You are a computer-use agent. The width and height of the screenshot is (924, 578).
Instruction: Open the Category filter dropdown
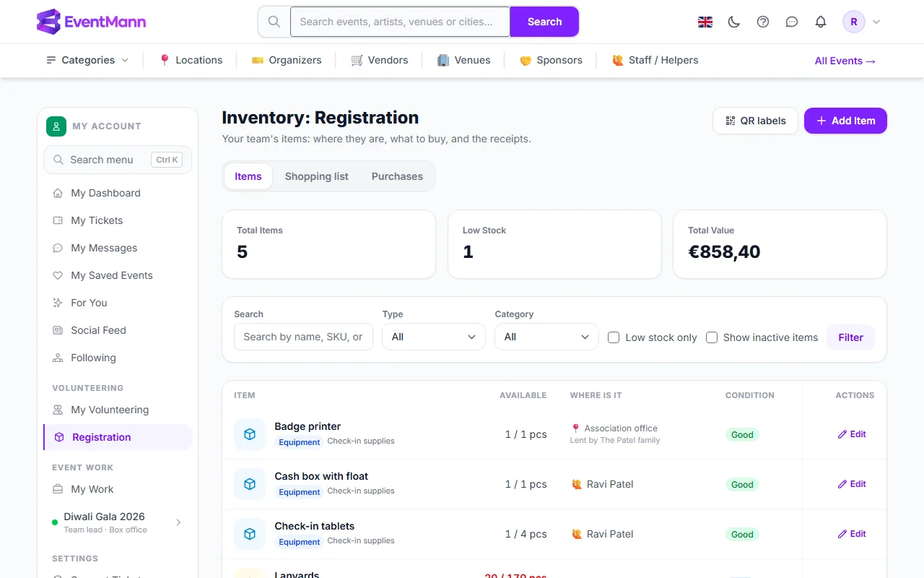pyautogui.click(x=546, y=337)
